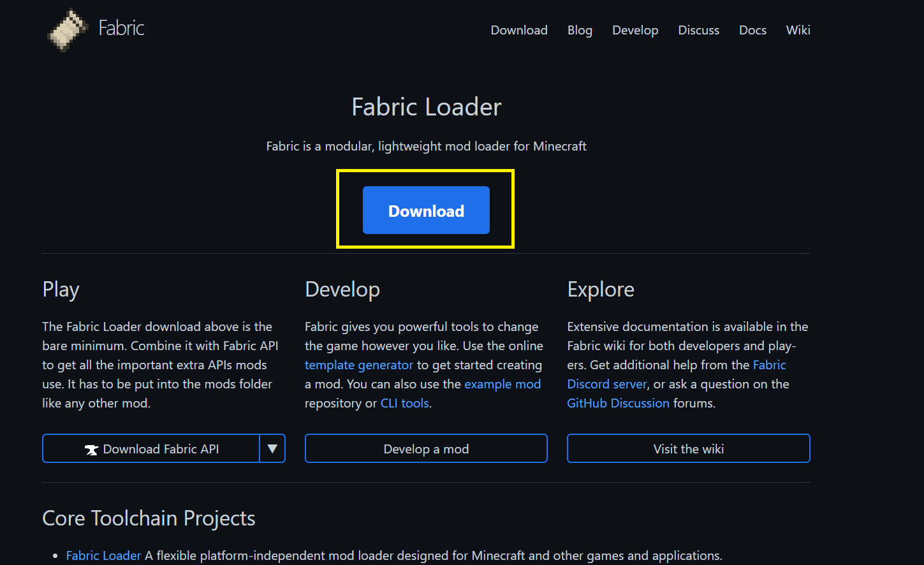This screenshot has width=924, height=565.
Task: Open the GitHub Discussion forums link
Action: pos(618,403)
